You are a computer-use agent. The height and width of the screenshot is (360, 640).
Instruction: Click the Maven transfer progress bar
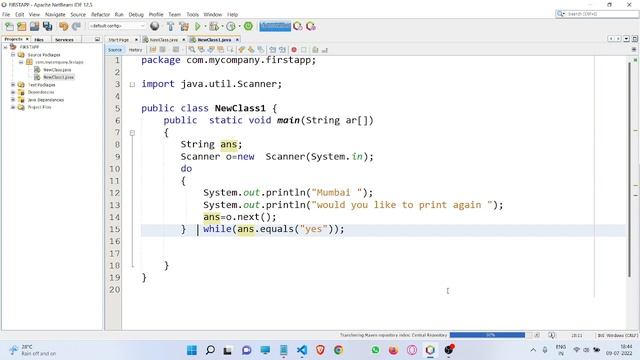(x=487, y=335)
